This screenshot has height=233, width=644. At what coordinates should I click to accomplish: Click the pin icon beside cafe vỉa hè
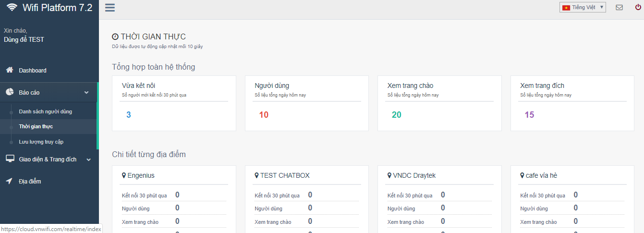pyautogui.click(x=522, y=175)
